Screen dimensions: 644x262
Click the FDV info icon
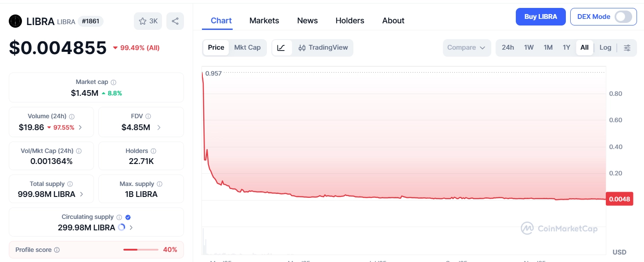(x=148, y=116)
